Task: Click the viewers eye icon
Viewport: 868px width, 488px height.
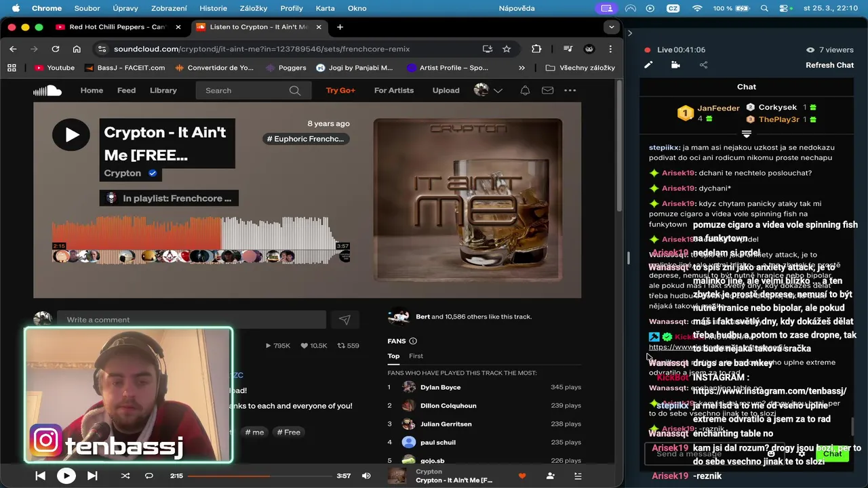Action: pos(810,49)
